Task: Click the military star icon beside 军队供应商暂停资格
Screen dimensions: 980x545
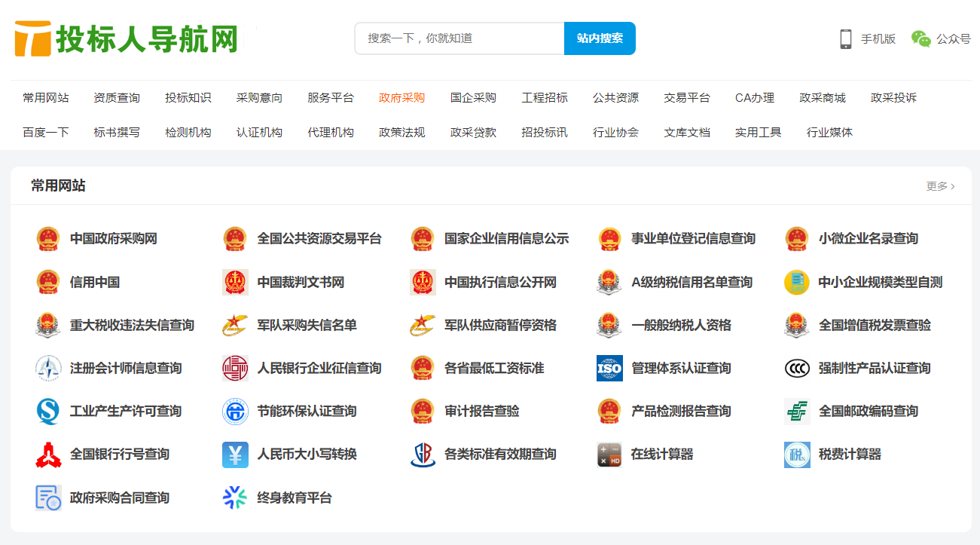Action: pos(423,325)
